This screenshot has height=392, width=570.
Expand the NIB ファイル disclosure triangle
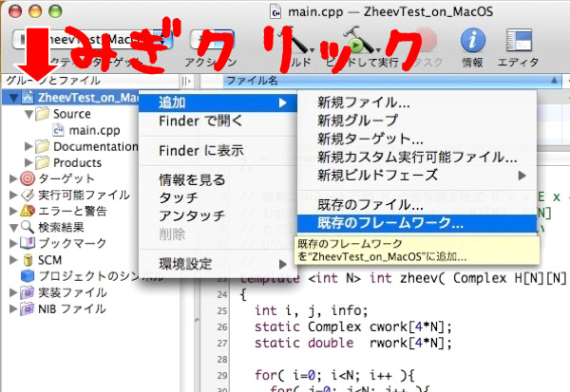click(x=13, y=308)
